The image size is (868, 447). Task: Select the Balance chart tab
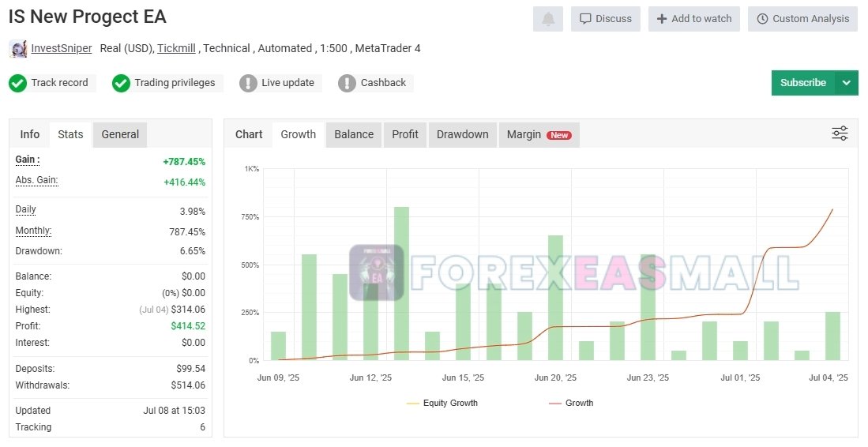[354, 134]
